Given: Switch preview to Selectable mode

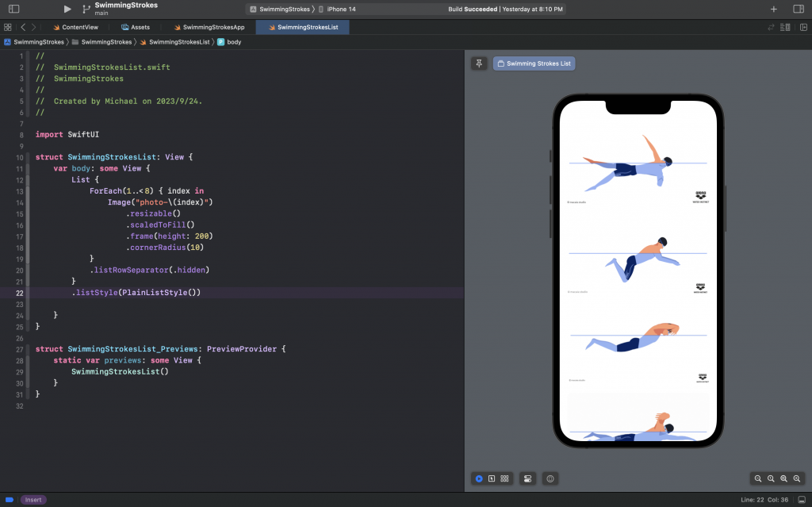Looking at the screenshot, I should pyautogui.click(x=492, y=478).
